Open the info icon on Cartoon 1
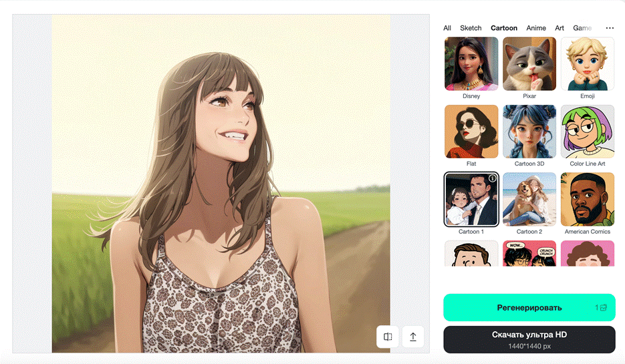Viewport: 625px width, 364px height. (493, 178)
